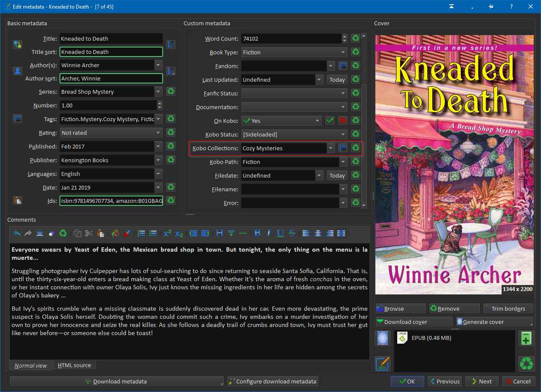Select the Normal view tab
Screen dimensions: 541x392
(x=31, y=365)
